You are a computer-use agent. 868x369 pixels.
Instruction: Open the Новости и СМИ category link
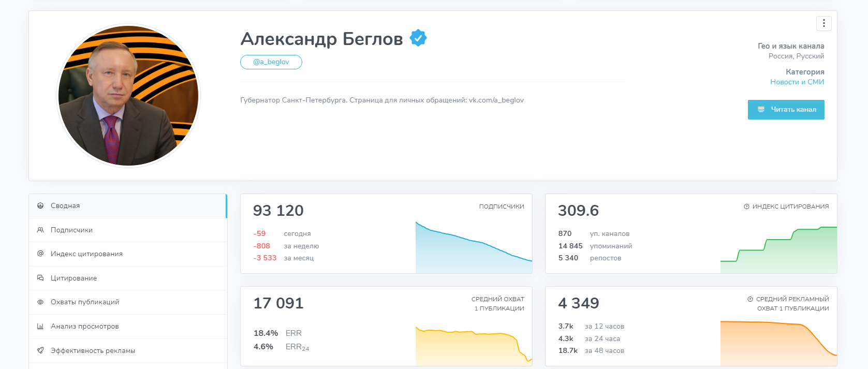(797, 82)
